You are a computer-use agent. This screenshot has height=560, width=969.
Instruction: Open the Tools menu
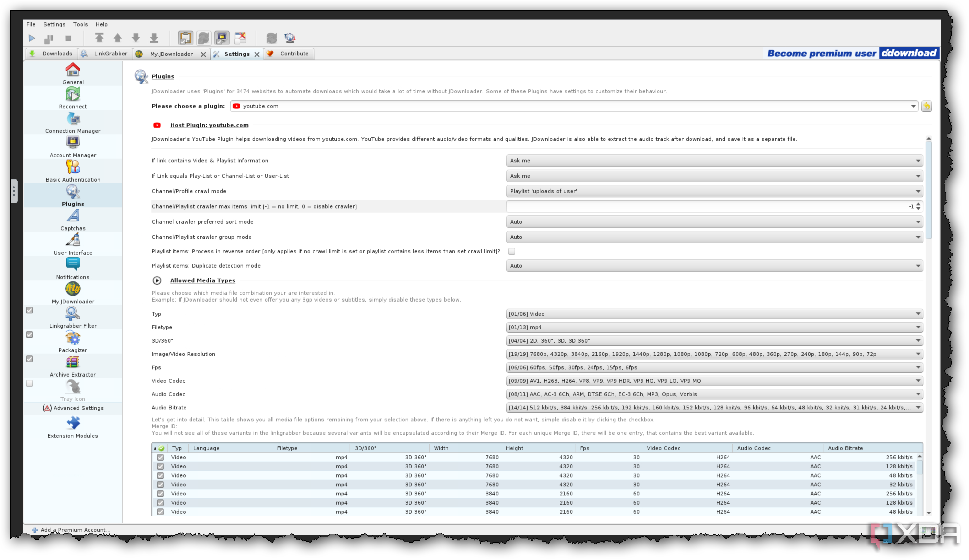(x=80, y=24)
